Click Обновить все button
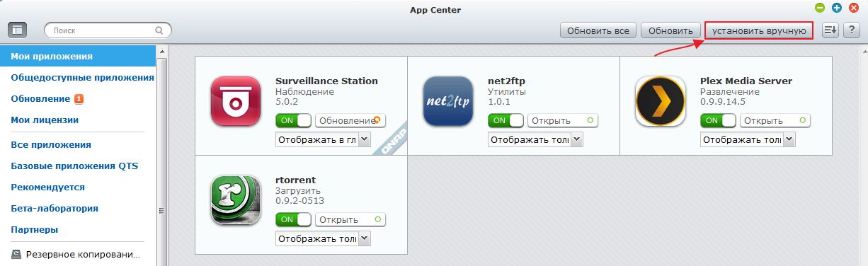Image resolution: width=868 pixels, height=266 pixels. [598, 30]
